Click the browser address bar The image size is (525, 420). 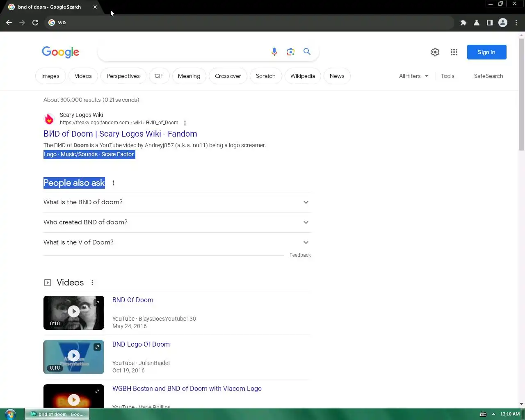point(250,23)
